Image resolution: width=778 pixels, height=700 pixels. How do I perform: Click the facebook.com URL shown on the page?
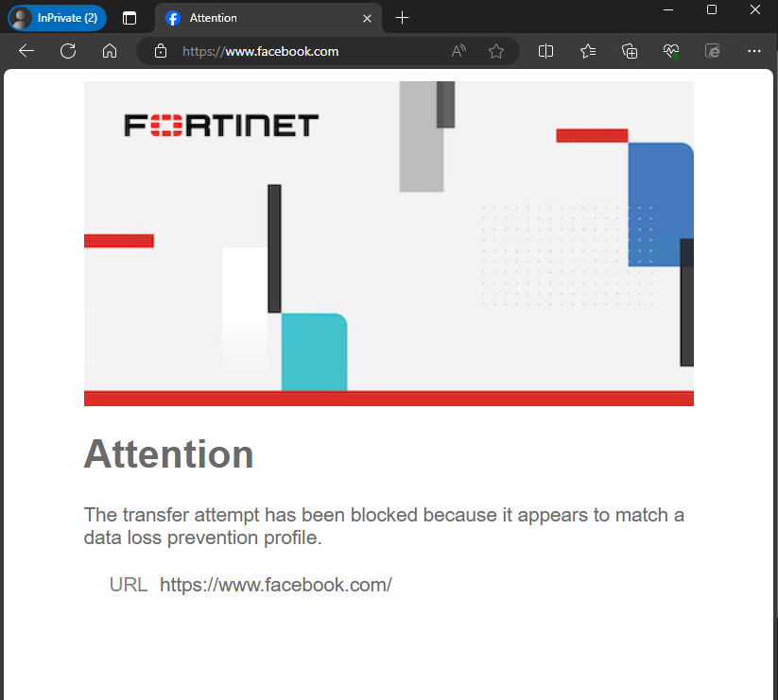pyautogui.click(x=275, y=584)
